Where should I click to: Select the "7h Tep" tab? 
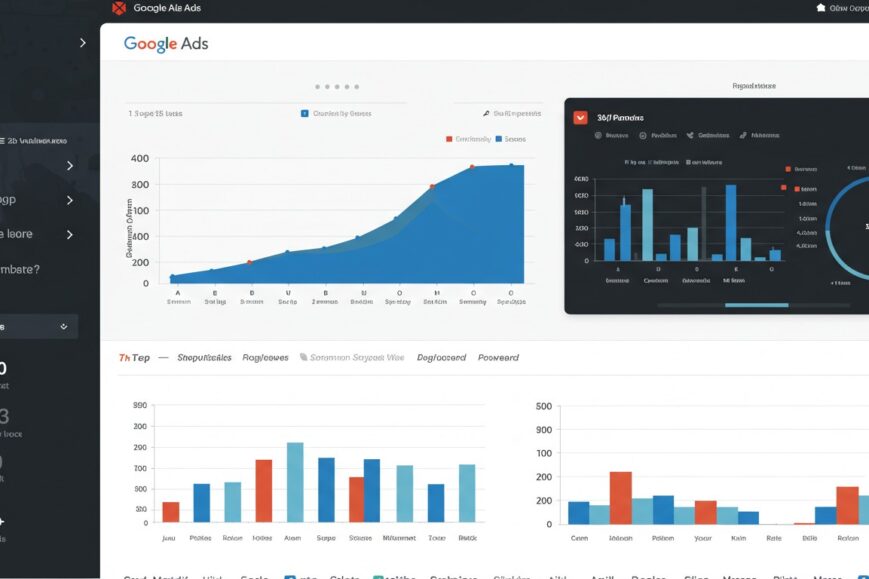[x=134, y=358]
